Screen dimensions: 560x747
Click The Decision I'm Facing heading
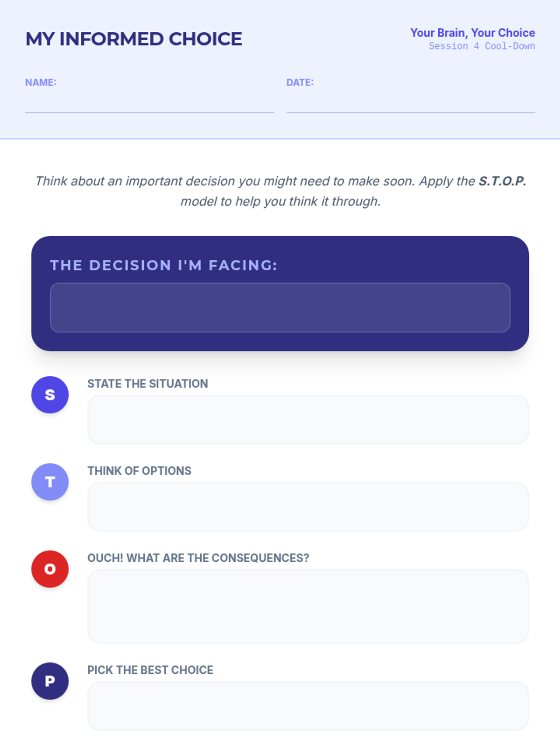coord(164,265)
